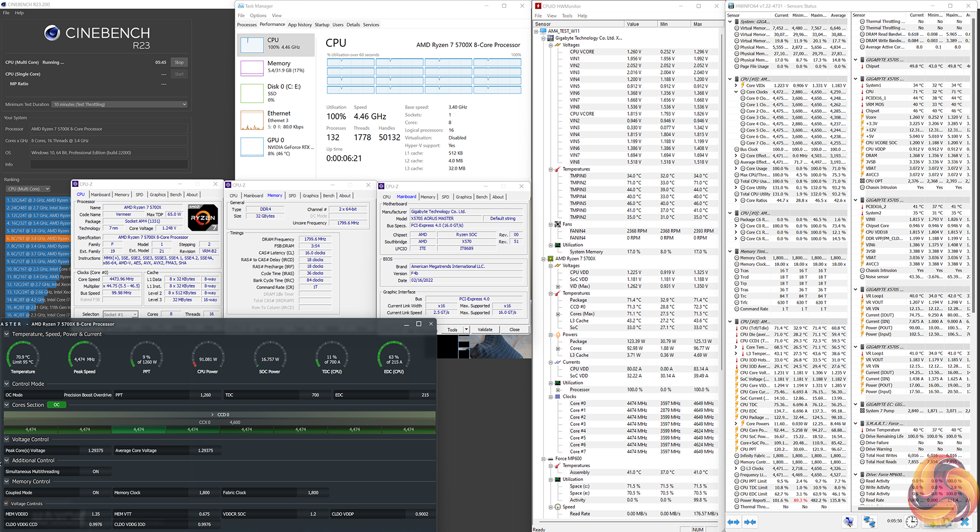This screenshot has width=980, height=532.
Task: Select Memory graph in Task Manager sidebar
Action: point(252,67)
